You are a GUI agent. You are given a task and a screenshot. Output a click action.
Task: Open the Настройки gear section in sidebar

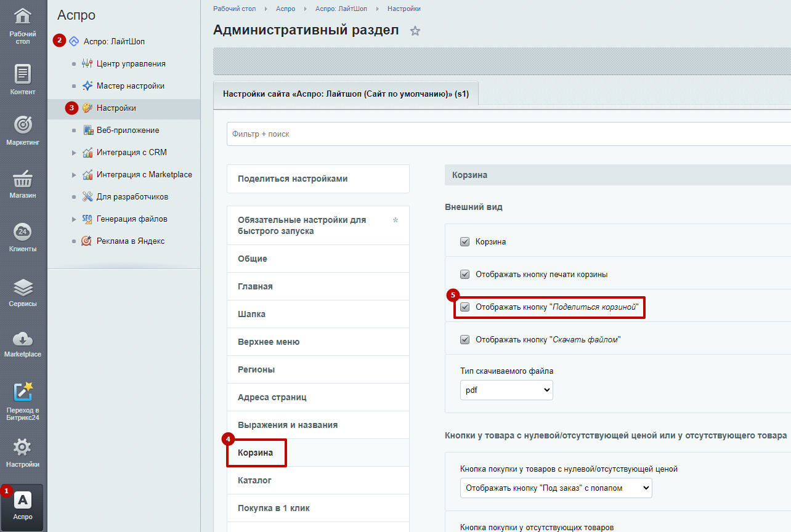(x=23, y=453)
